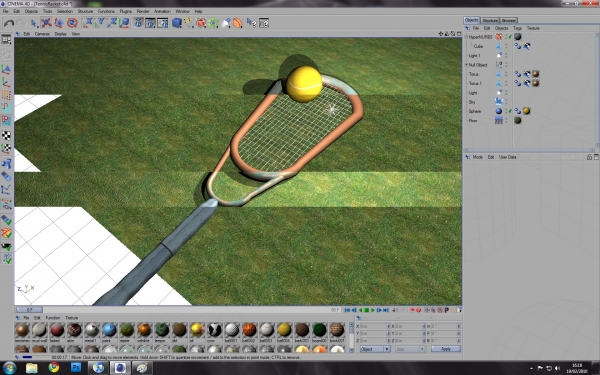Click the HyperNURBS object icon in Object Manager

coord(499,37)
